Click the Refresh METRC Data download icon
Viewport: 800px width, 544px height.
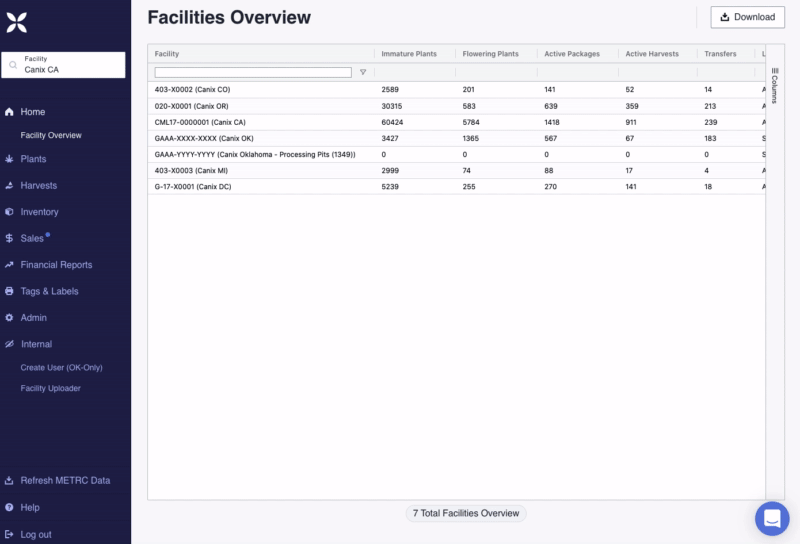point(9,480)
